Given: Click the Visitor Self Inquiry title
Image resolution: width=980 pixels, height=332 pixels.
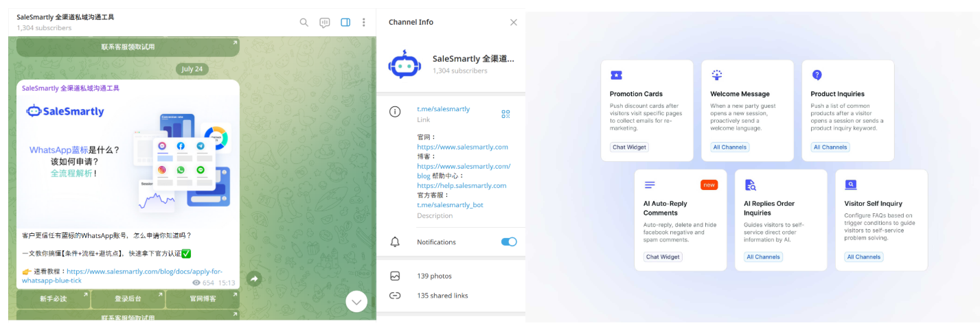Looking at the screenshot, I should [874, 204].
